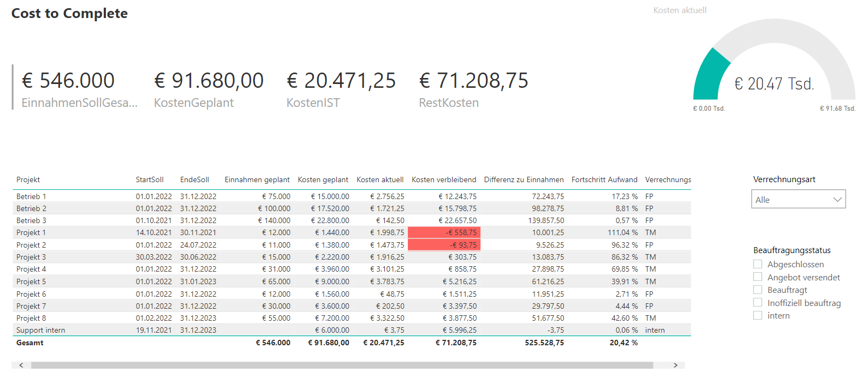Click the total 525.528,75 Differenz value
Screen dimensions: 868x390
coord(544,343)
